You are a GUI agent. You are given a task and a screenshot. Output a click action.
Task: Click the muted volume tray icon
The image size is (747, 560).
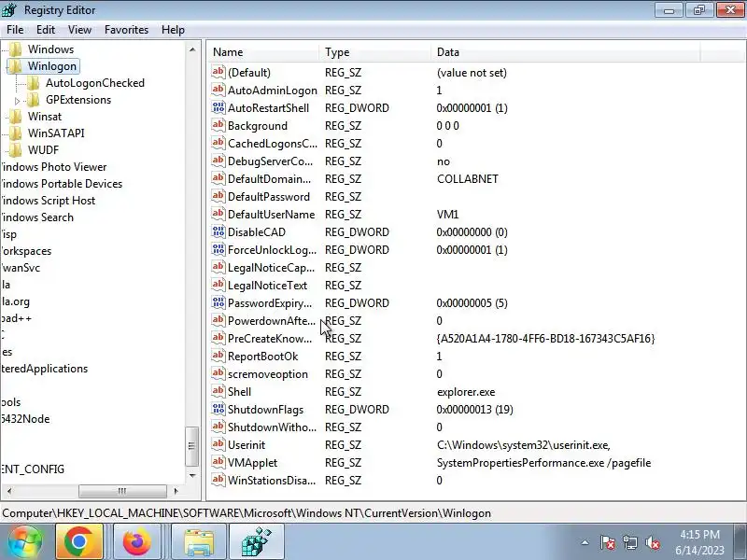tap(652, 542)
